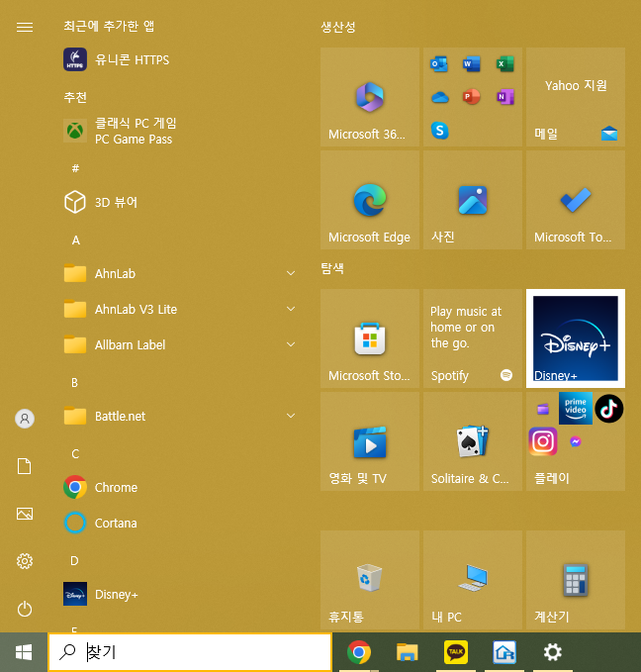Launch 유니콘 HTTPS app
This screenshot has height=672, width=641.
tap(180, 59)
